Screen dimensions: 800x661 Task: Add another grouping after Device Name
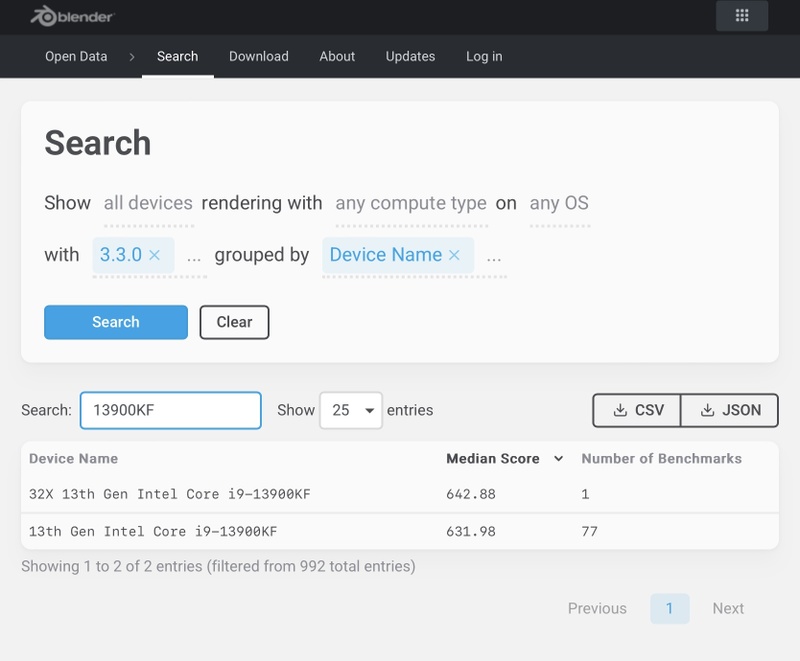click(x=493, y=257)
